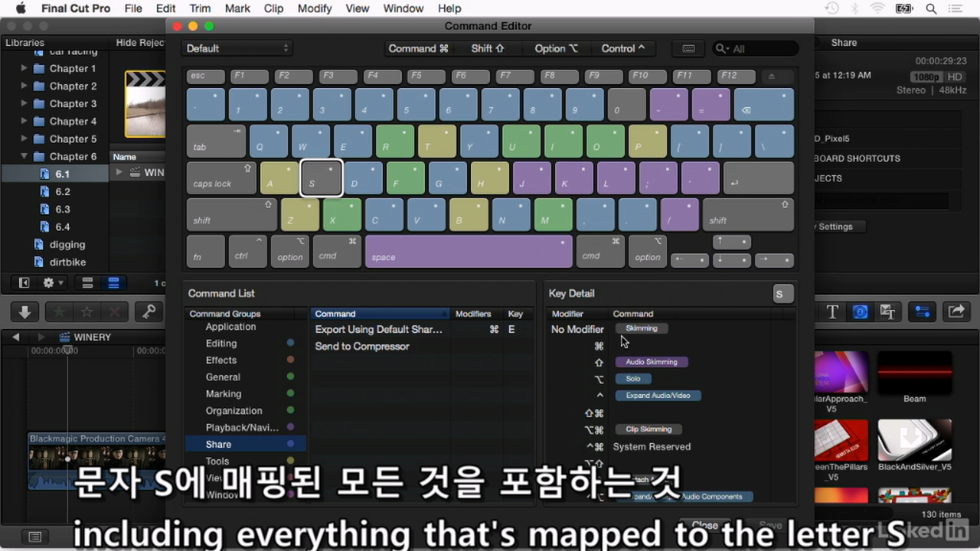Open the Wi-Fi status menu icon

(877, 8)
